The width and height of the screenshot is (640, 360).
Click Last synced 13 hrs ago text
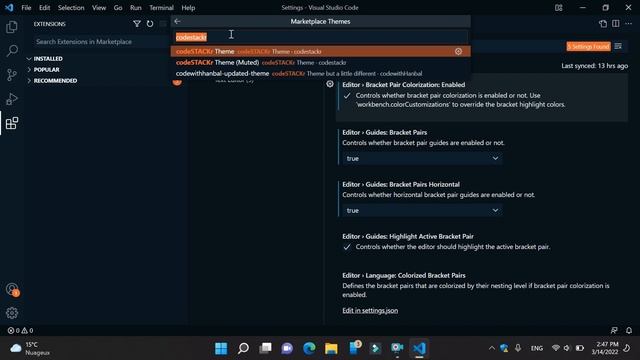point(595,66)
